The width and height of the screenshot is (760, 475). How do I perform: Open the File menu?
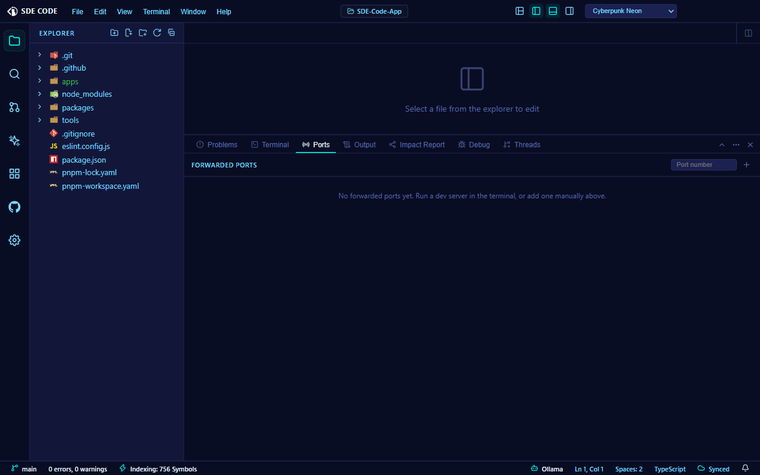point(77,12)
